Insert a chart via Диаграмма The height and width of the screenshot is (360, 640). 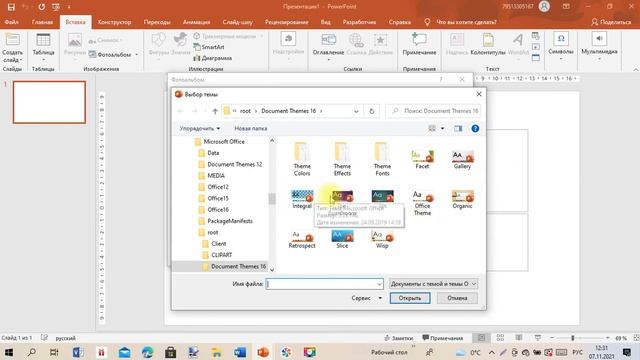[x=212, y=58]
